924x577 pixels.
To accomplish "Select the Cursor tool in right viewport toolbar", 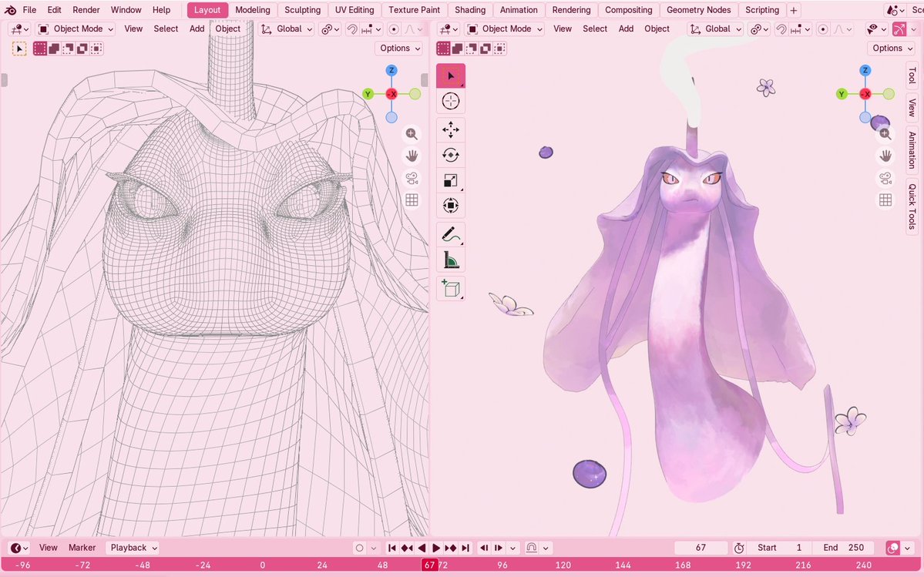I will pyautogui.click(x=450, y=101).
